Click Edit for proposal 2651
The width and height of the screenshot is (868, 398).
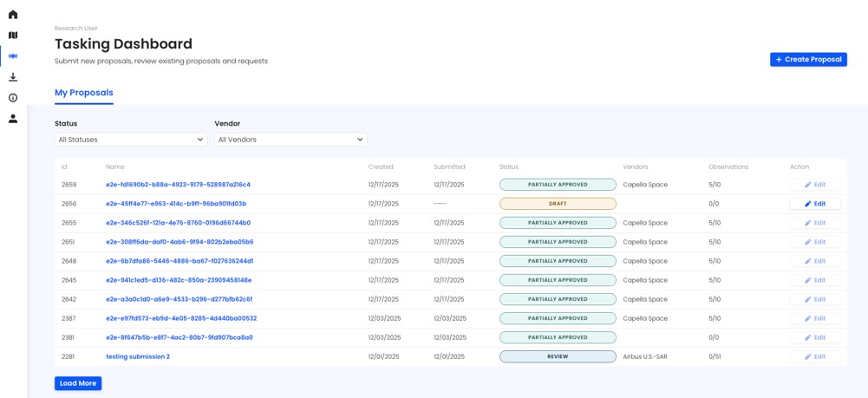815,242
